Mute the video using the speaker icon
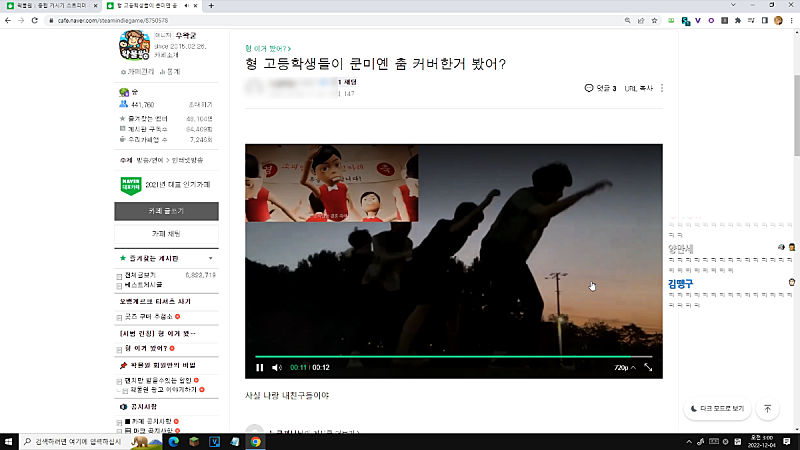The height and width of the screenshot is (450, 800). [x=277, y=367]
